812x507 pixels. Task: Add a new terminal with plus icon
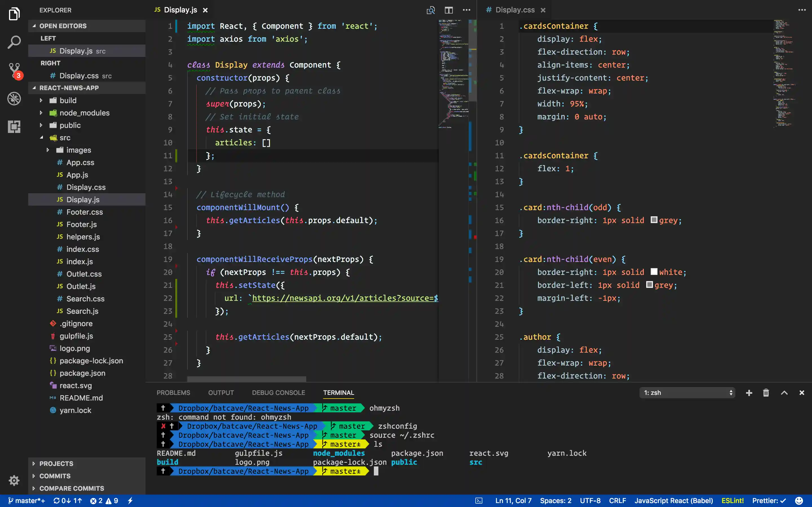tap(749, 393)
